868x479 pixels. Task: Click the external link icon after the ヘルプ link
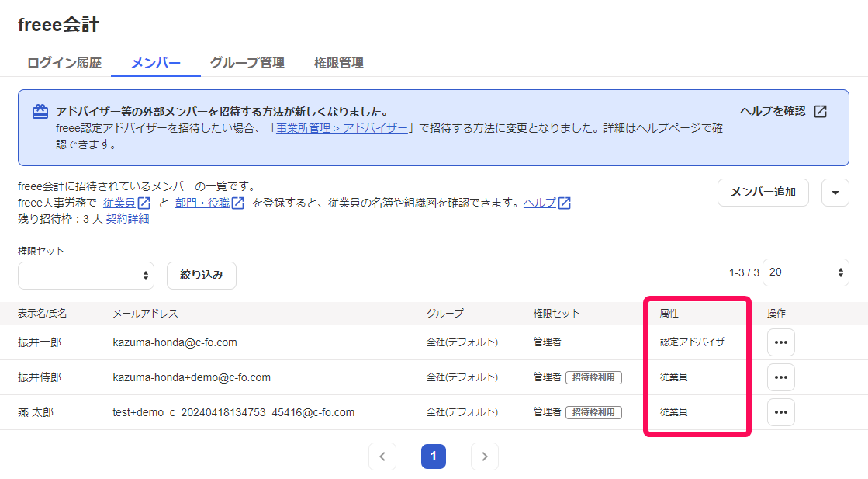[564, 203]
